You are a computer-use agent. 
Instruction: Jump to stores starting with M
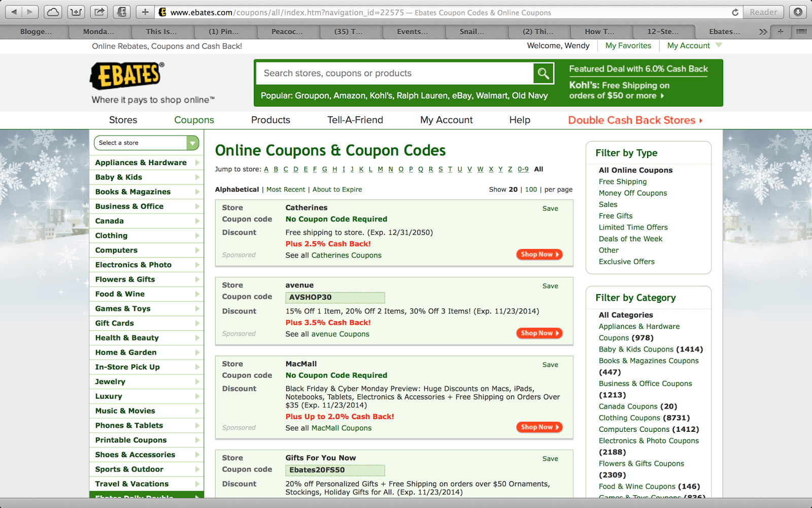[380, 169]
